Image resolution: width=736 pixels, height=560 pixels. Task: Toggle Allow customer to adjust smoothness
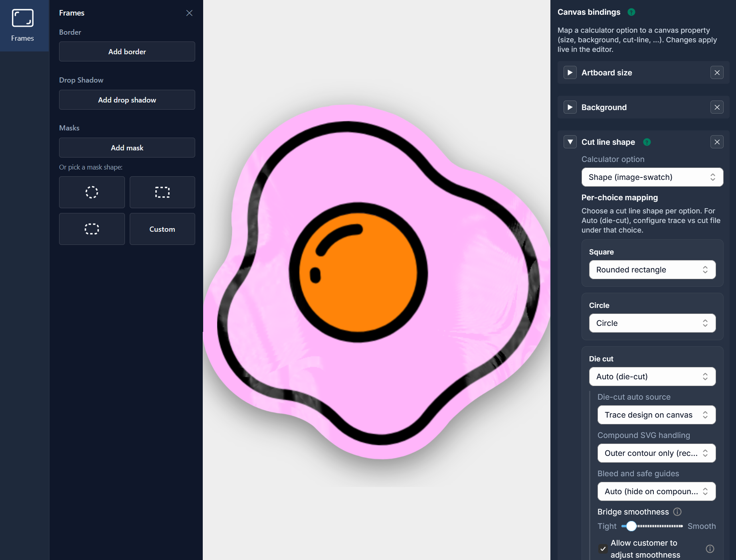603,549
